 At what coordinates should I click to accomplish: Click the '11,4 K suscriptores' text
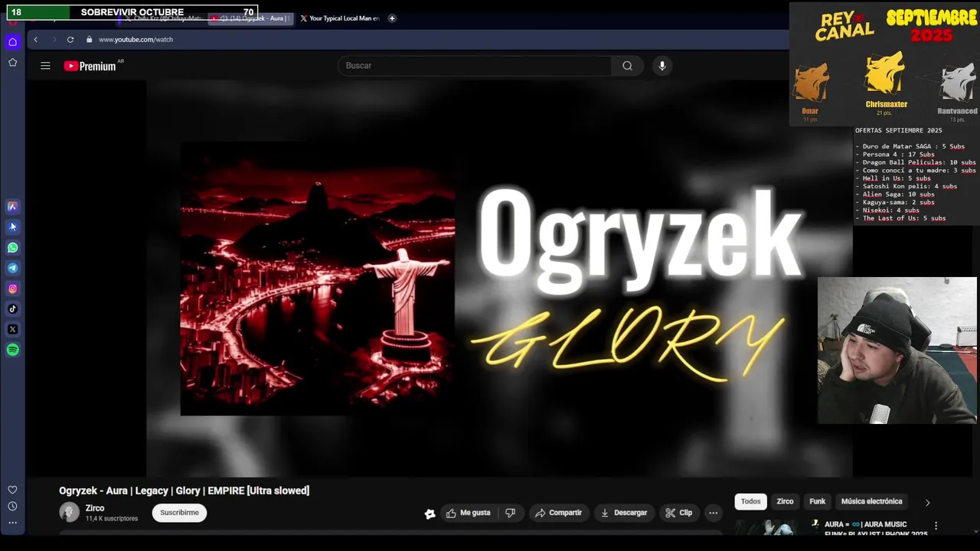click(x=112, y=519)
